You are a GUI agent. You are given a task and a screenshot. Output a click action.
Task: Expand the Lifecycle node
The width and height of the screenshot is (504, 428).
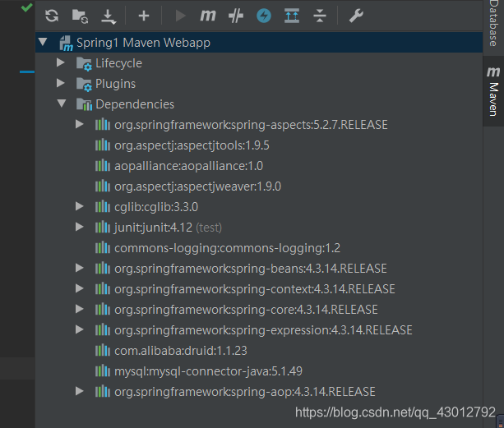pos(60,62)
